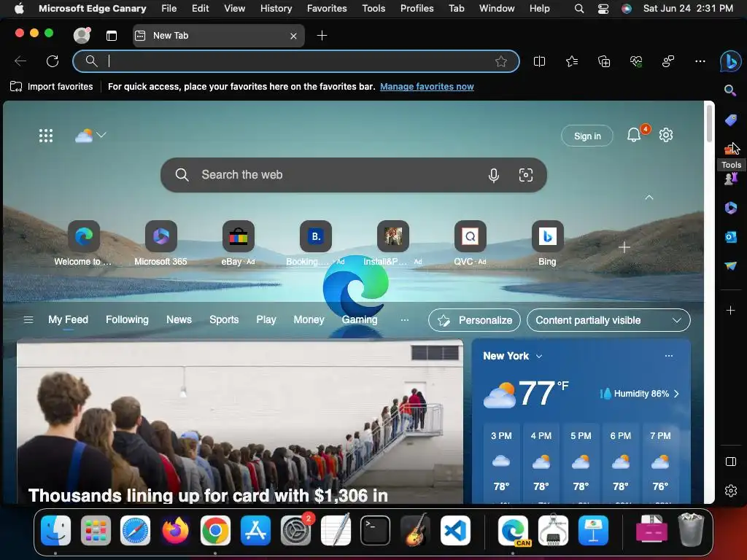Screen dimensions: 747x560
Task: Add a new app to the sidebar
Action: (730, 311)
